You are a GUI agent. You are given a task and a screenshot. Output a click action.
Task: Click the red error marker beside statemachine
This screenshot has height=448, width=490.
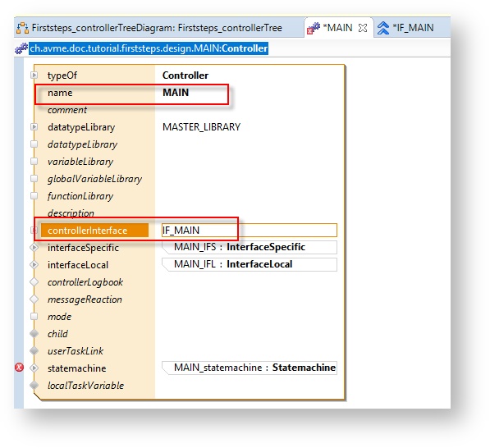pos(19,367)
